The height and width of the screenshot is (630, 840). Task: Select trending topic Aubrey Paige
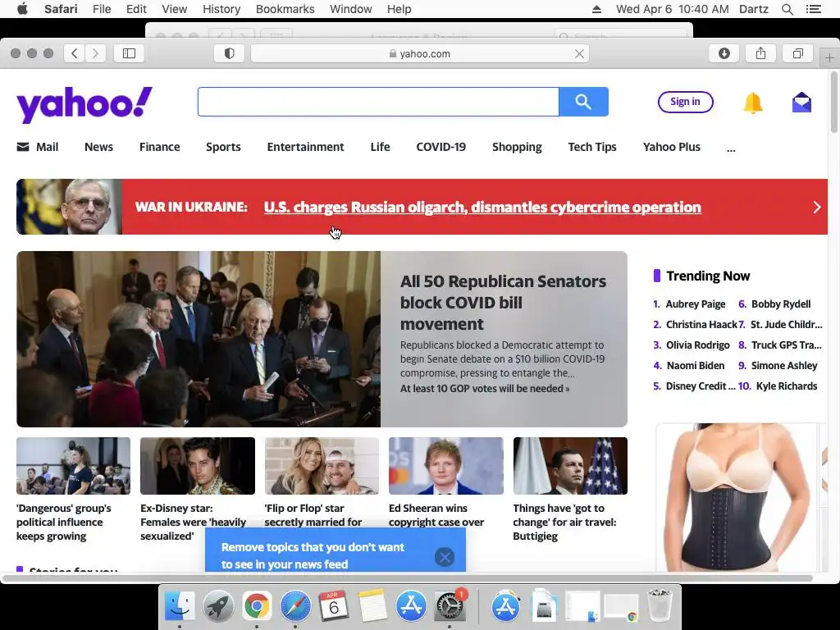point(696,304)
